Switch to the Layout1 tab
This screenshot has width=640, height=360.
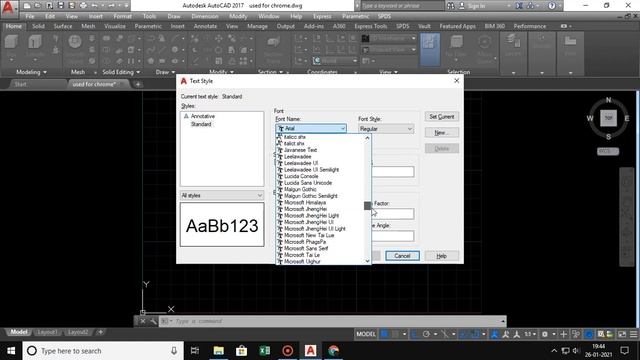click(x=47, y=332)
